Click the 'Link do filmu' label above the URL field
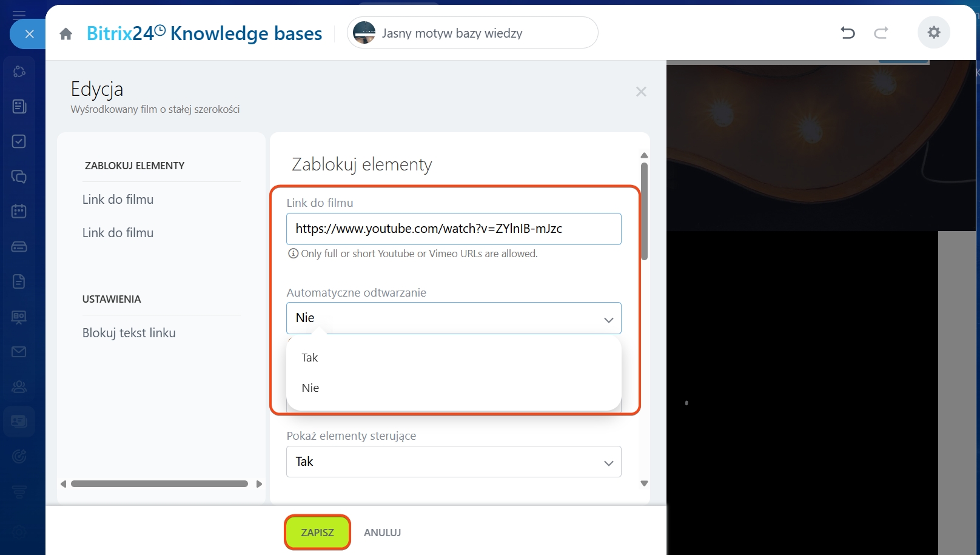The height and width of the screenshot is (555, 980). (x=320, y=203)
